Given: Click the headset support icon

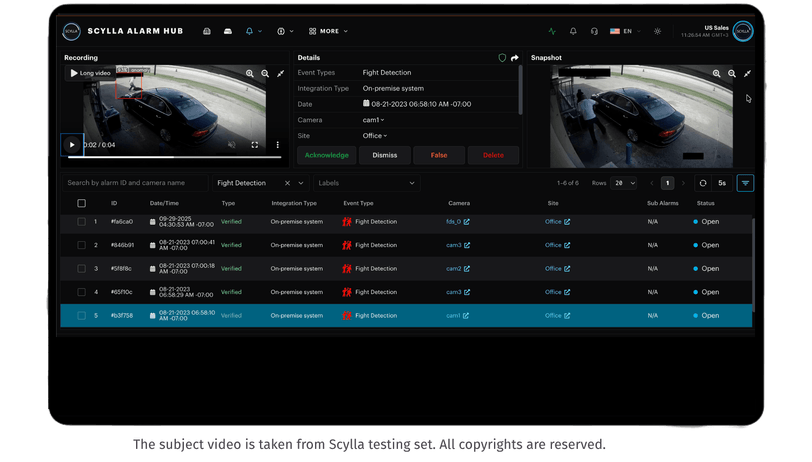Looking at the screenshot, I should 594,31.
